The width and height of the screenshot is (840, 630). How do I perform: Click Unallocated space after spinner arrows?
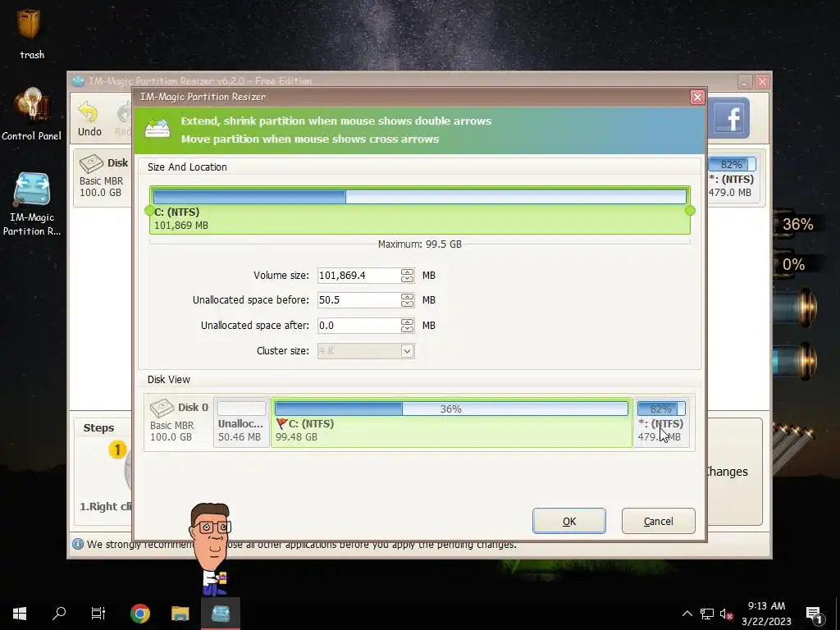(407, 325)
